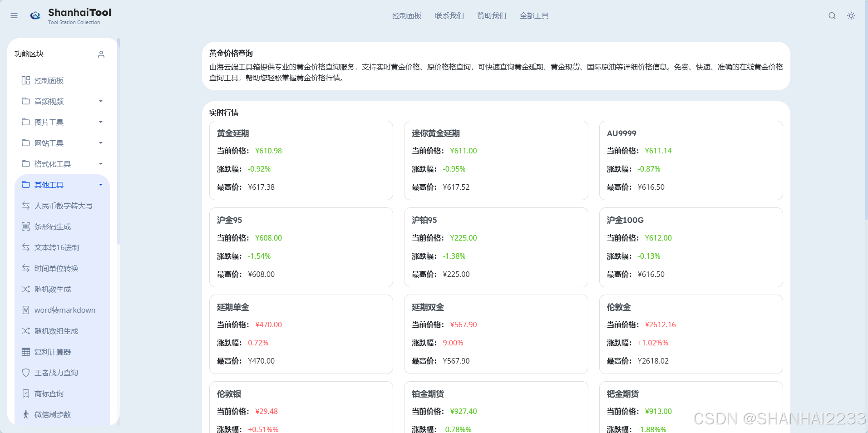Open the search icon in header
This screenshot has width=868, height=433.
832,16
